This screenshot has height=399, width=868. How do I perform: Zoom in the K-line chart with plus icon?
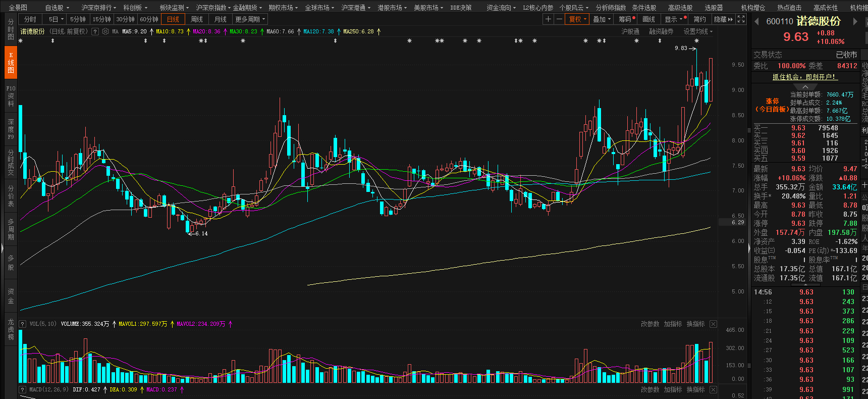tap(548, 19)
